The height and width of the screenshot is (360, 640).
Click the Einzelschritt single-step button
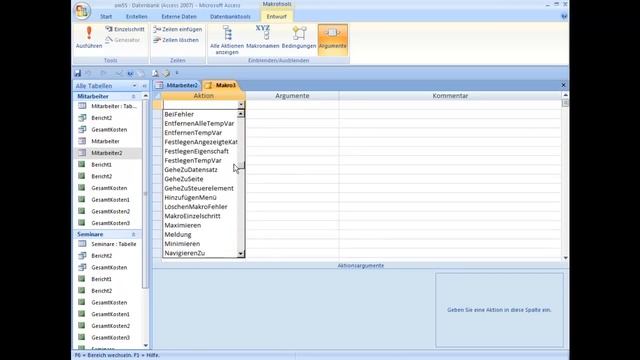(x=125, y=29)
